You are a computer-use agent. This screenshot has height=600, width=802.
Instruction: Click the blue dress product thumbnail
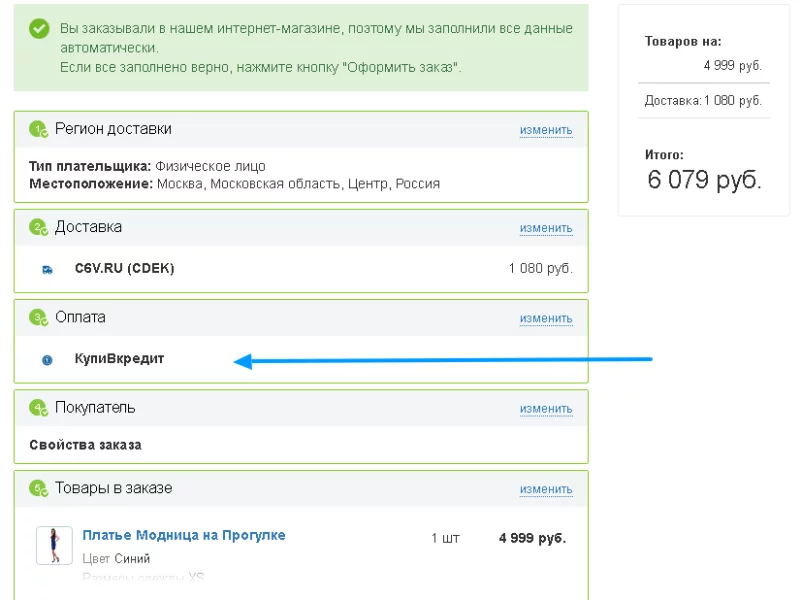coord(54,545)
